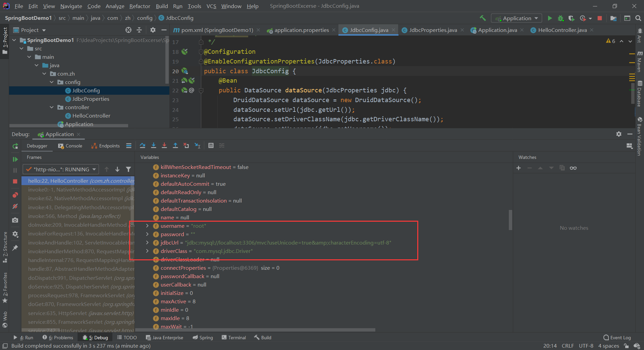
Task: Resume program in Debug side toolbar
Action: 15,159
